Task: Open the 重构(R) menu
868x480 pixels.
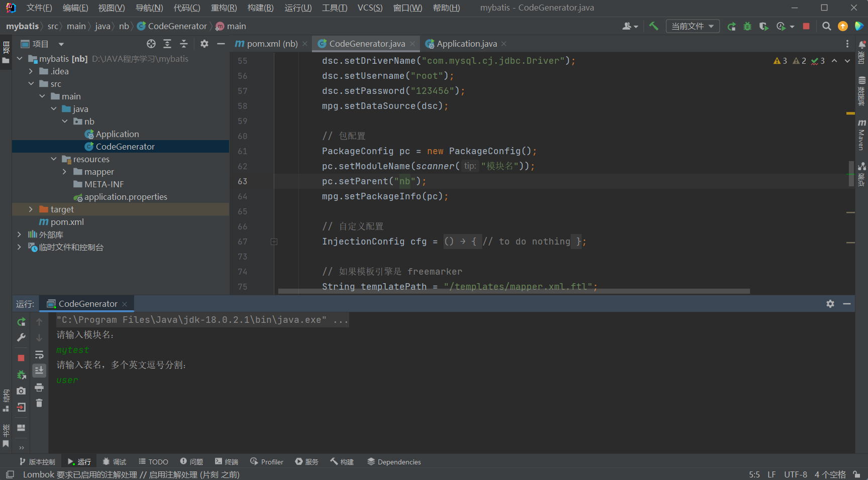Action: pyautogui.click(x=224, y=8)
